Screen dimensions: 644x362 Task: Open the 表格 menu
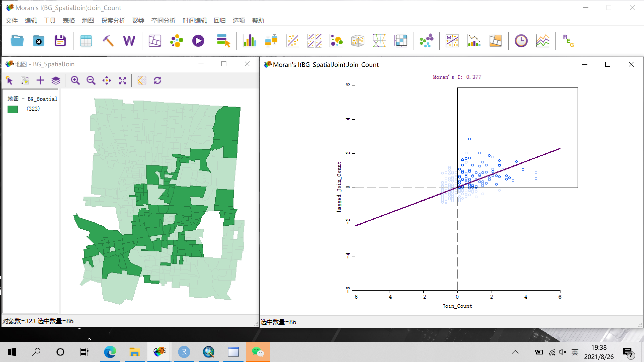(x=69, y=20)
